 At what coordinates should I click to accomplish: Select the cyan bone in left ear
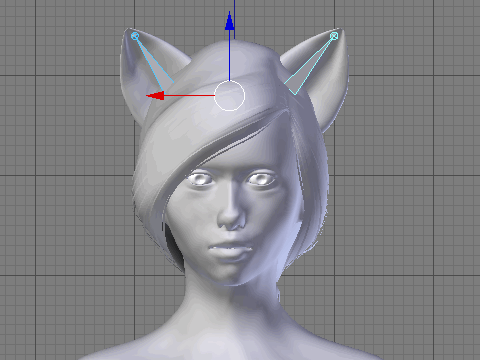[153, 63]
